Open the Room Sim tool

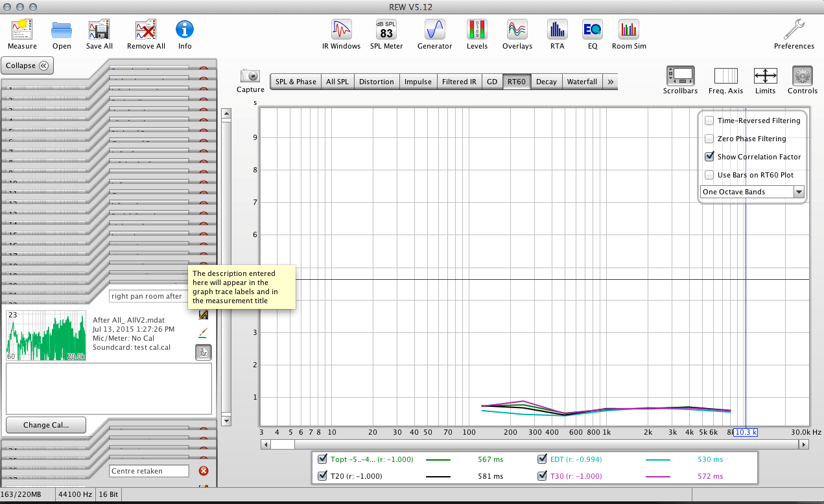(629, 30)
